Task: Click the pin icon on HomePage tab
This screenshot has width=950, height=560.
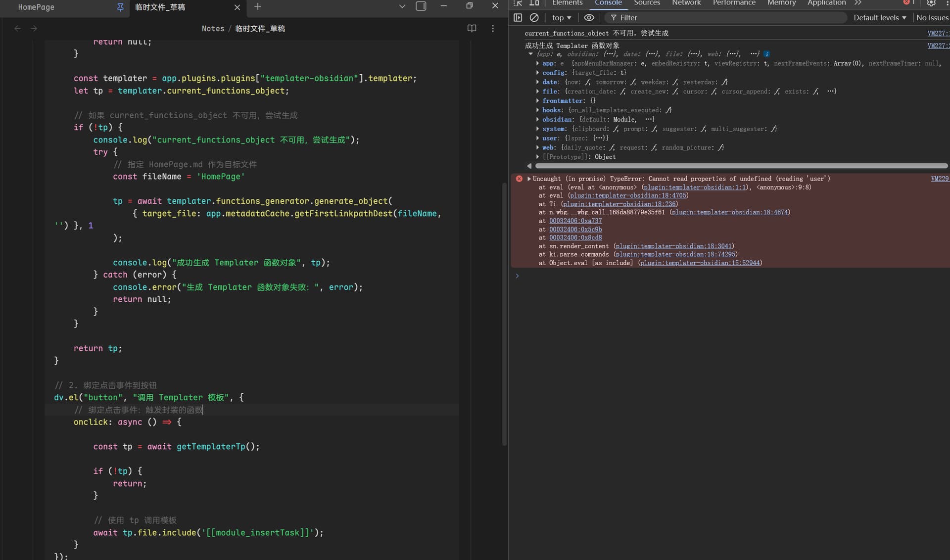Action: pos(120,7)
